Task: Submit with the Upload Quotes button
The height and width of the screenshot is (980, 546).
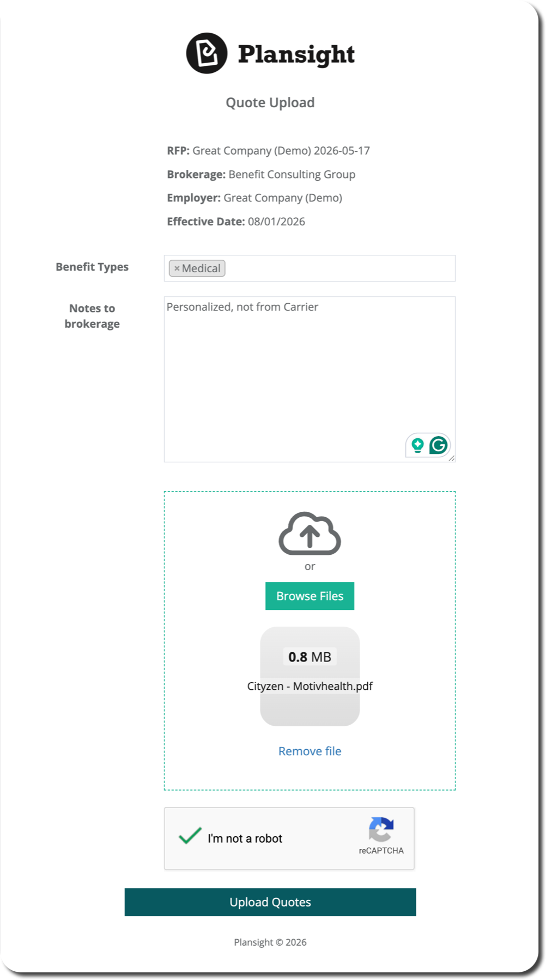Action: [270, 902]
